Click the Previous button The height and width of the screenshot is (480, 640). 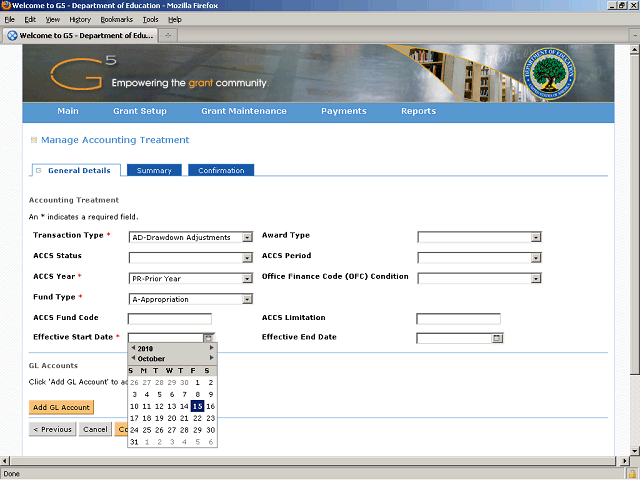pos(52,429)
